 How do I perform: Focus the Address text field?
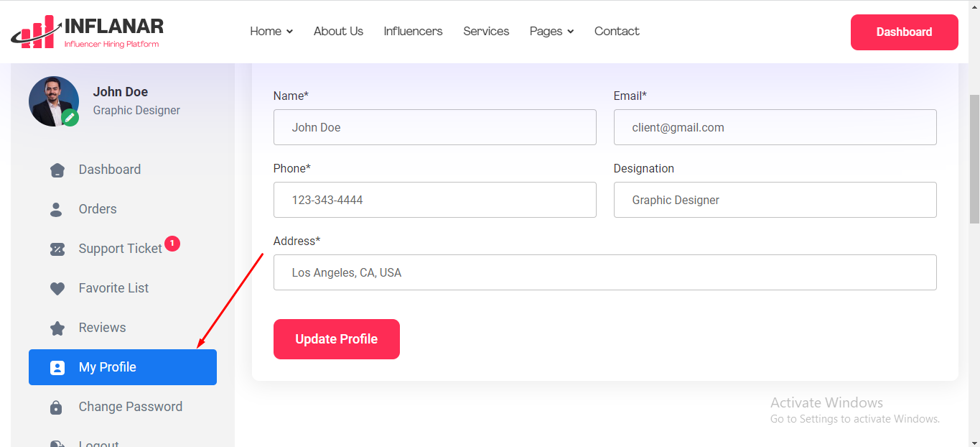tap(605, 272)
